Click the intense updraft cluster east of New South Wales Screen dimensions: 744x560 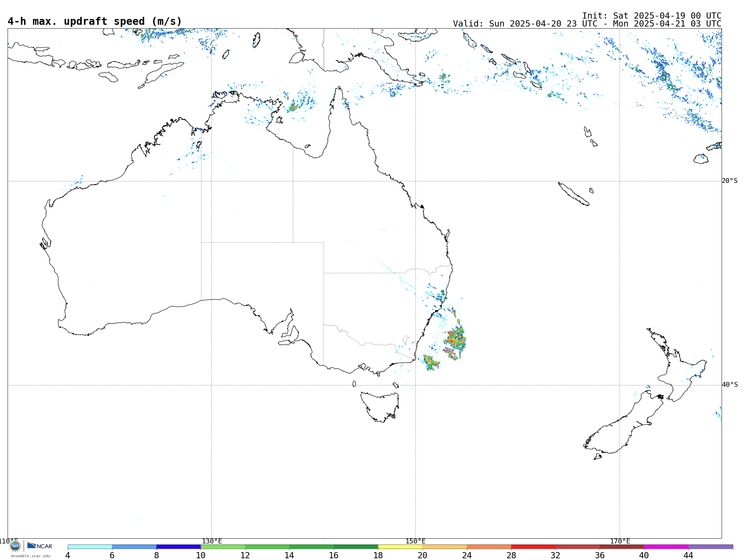click(x=455, y=340)
